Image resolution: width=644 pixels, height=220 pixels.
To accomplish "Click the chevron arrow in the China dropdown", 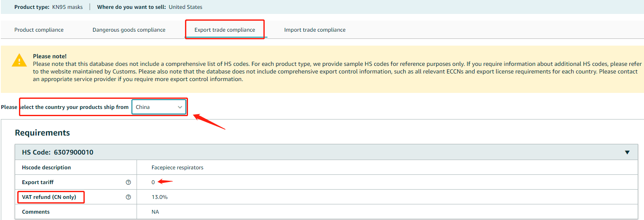I will (x=180, y=107).
